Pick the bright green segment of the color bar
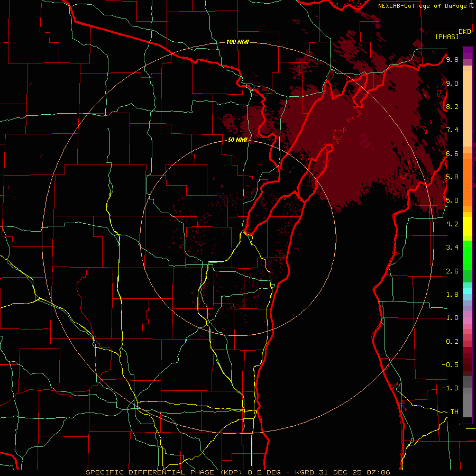The width and height of the screenshot is (476, 476). point(467,255)
